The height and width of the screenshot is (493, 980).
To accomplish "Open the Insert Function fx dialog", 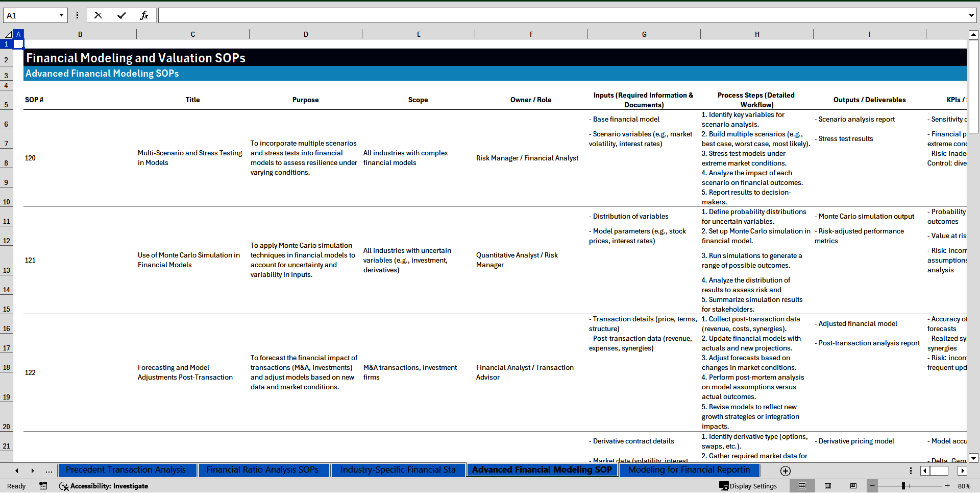I will (144, 15).
